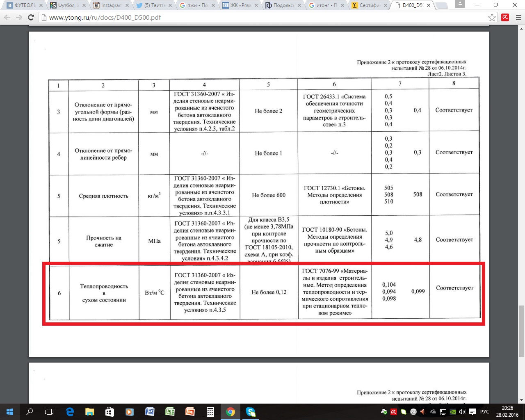Bookmark this page with the star
This screenshot has height=420, width=525.
click(492, 18)
